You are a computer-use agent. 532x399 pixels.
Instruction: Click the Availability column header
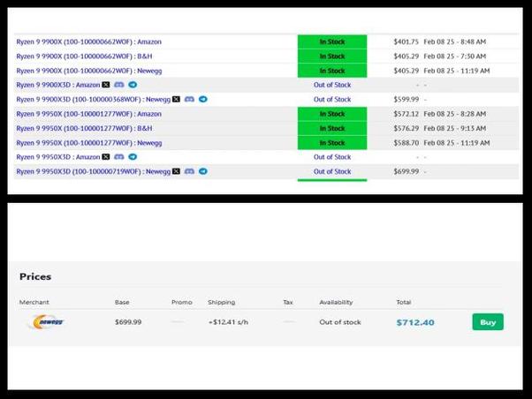tap(336, 302)
